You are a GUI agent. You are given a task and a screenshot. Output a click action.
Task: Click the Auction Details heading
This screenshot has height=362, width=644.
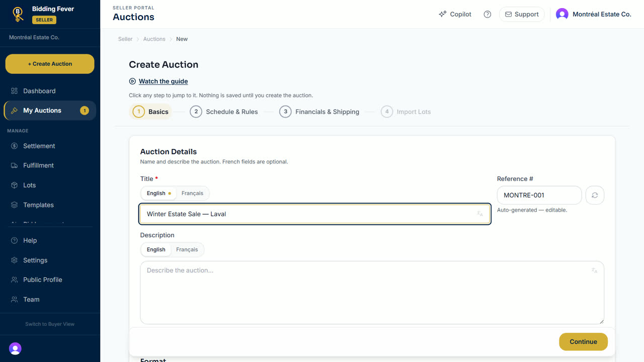tap(169, 151)
